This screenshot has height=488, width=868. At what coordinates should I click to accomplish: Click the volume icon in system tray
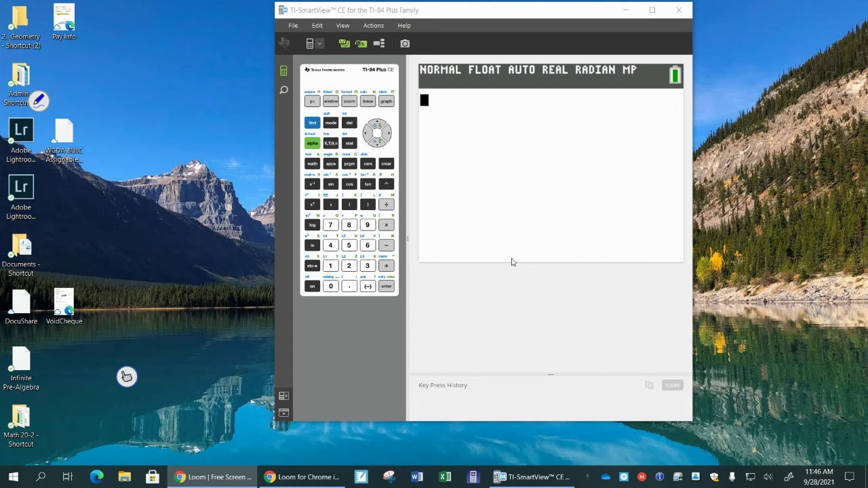coord(768,476)
